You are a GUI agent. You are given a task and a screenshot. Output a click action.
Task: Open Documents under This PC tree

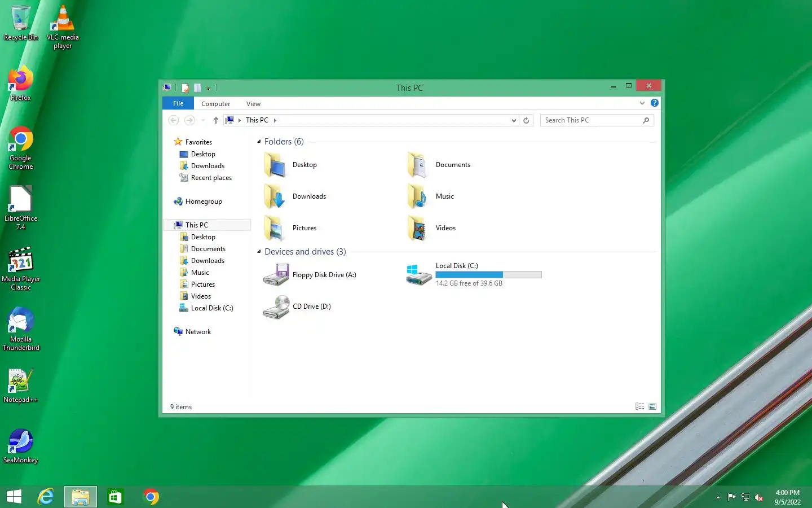point(202,249)
